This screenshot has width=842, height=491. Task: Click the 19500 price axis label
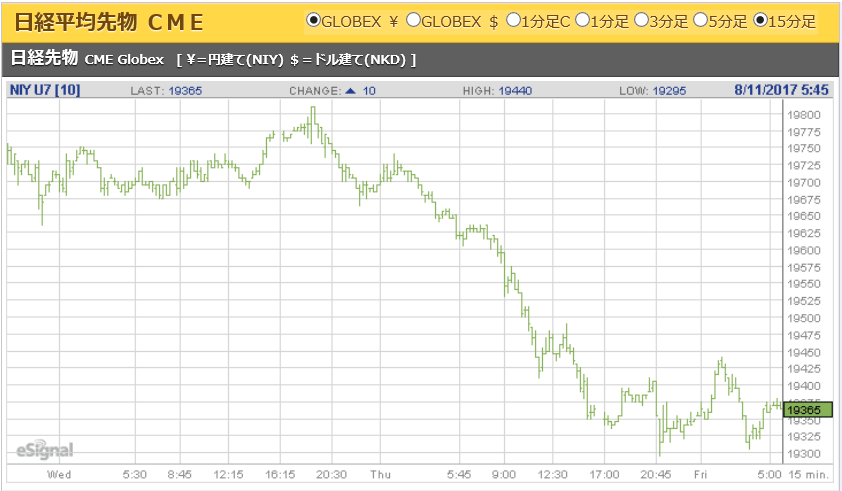[804, 318]
